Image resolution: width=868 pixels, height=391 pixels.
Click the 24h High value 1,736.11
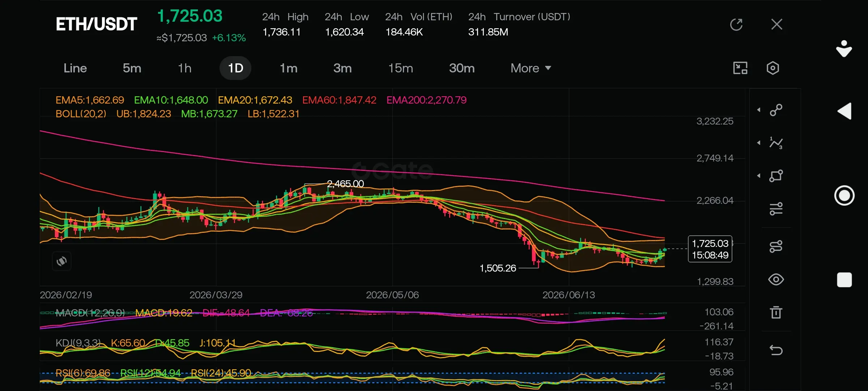coord(281,32)
